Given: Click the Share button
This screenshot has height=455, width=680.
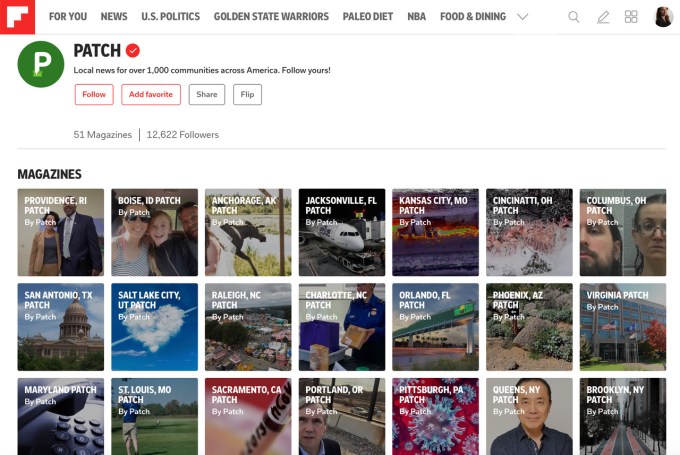Looking at the screenshot, I should click(x=206, y=95).
